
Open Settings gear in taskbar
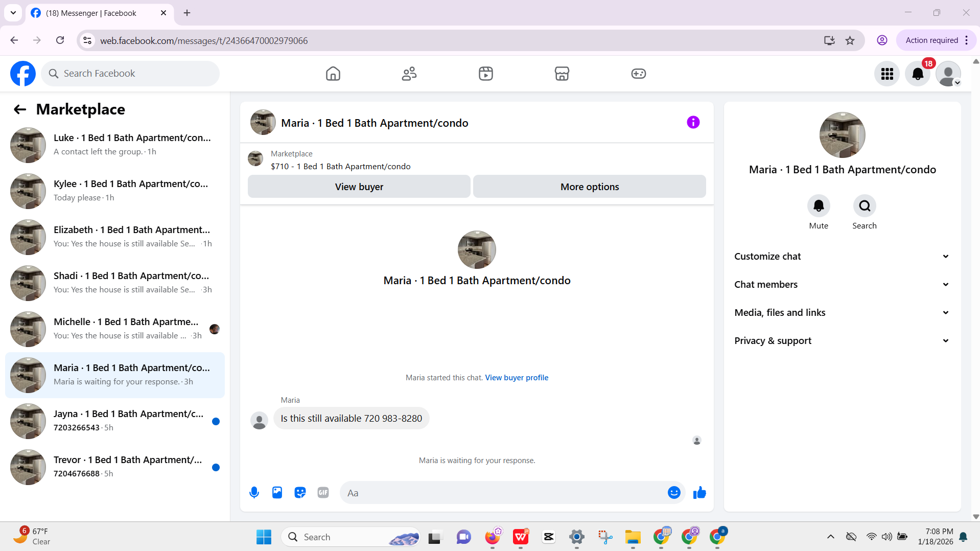click(576, 537)
